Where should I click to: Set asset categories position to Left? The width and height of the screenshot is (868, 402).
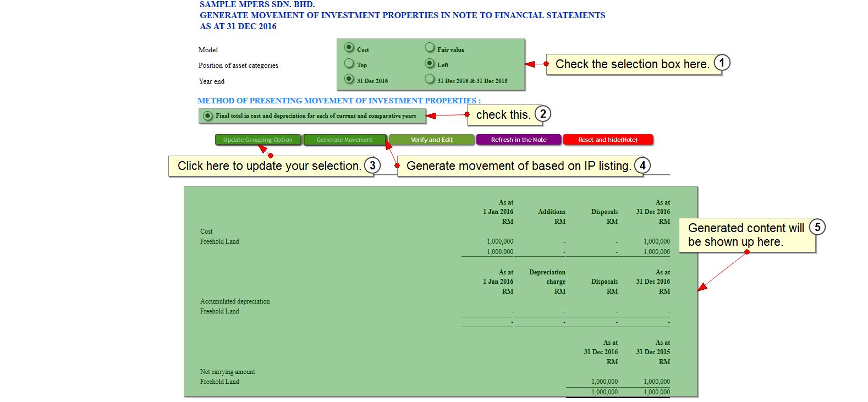[430, 63]
